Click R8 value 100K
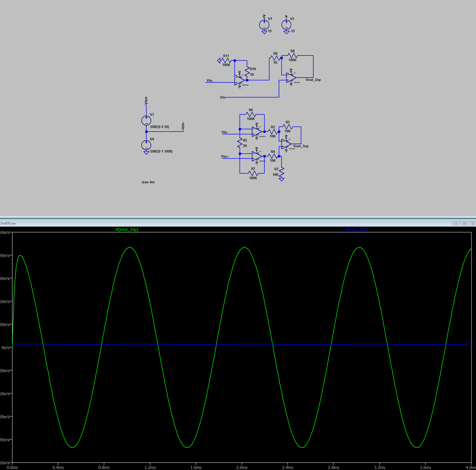476x470 pixels. pyautogui.click(x=293, y=60)
